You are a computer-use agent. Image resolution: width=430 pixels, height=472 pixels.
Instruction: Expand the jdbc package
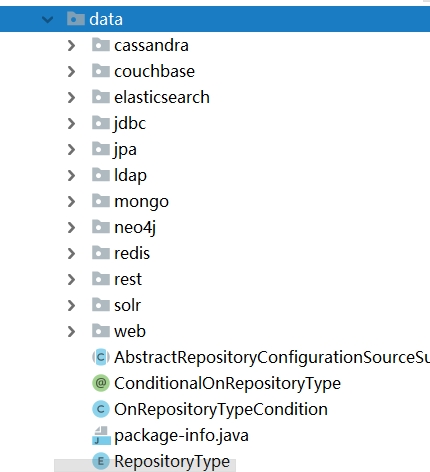71,123
